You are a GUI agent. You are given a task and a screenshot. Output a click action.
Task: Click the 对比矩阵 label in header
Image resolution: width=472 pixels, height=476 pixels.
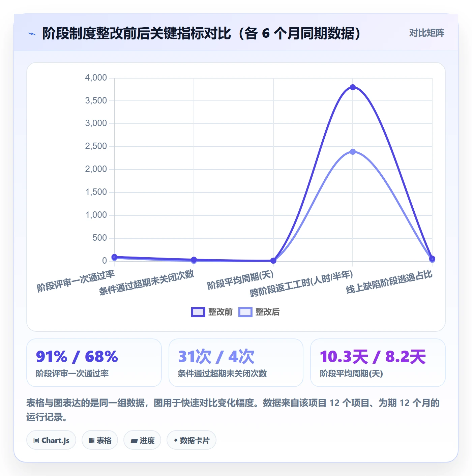pyautogui.click(x=426, y=33)
